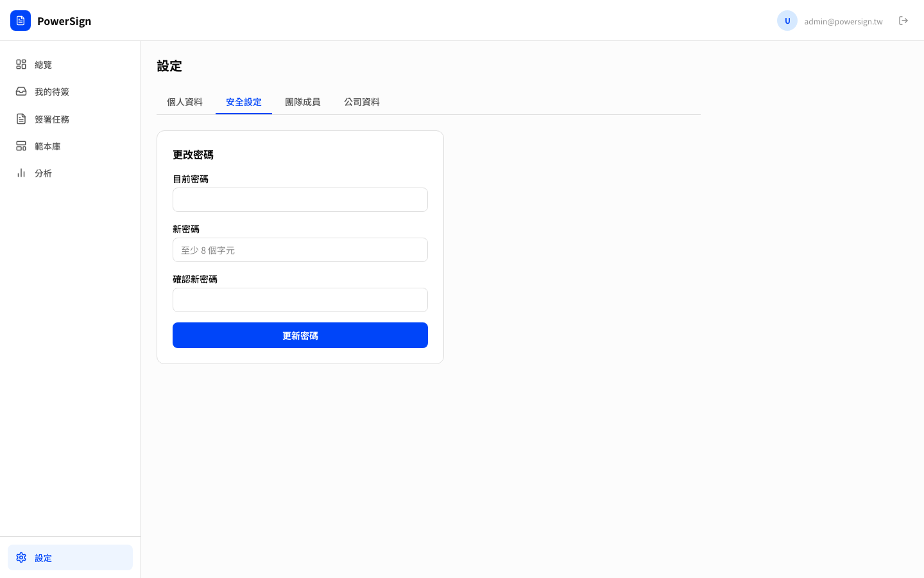Open the 公司資料 tab
This screenshot has height=578, width=924.
(x=361, y=101)
